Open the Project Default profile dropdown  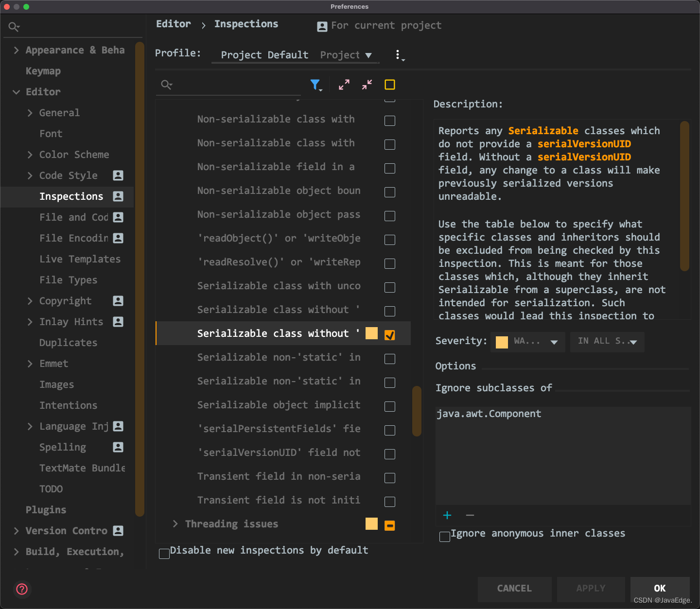(x=296, y=55)
